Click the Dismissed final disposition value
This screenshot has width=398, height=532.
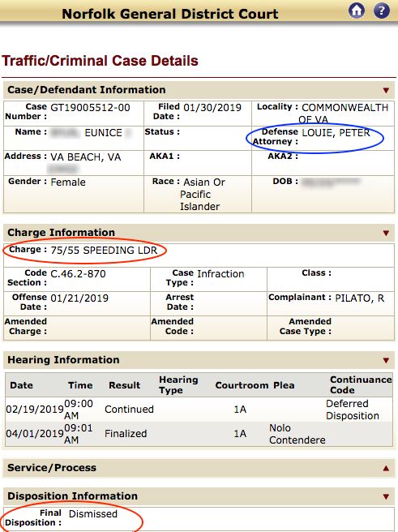click(x=93, y=513)
